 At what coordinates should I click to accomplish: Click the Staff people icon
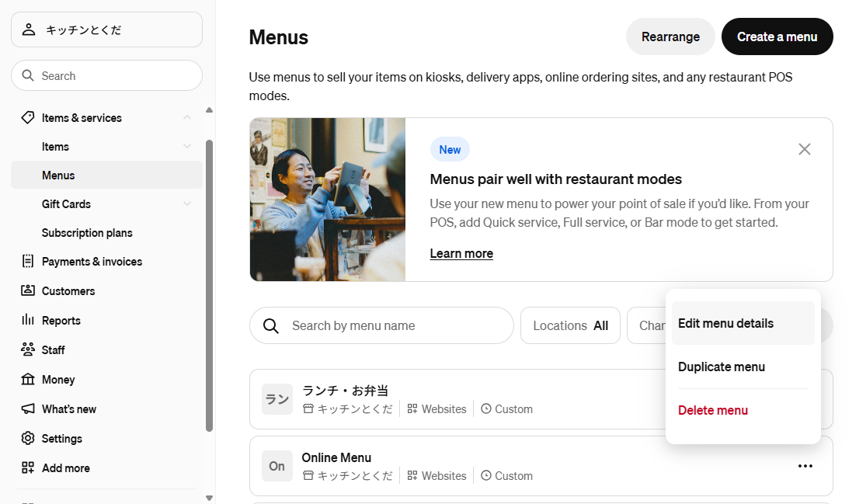28,349
